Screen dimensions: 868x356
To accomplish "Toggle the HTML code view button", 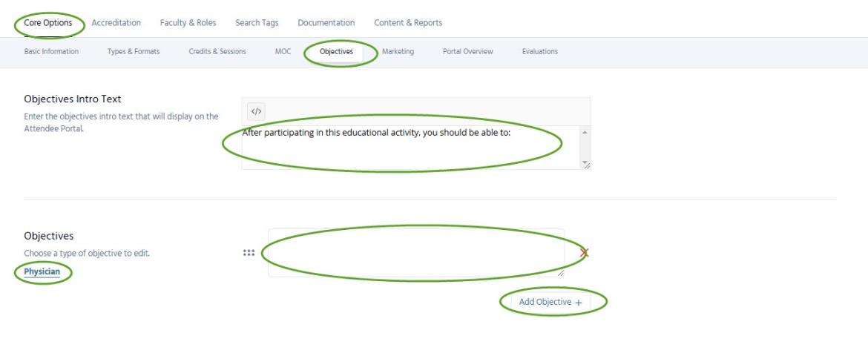I will point(256,112).
